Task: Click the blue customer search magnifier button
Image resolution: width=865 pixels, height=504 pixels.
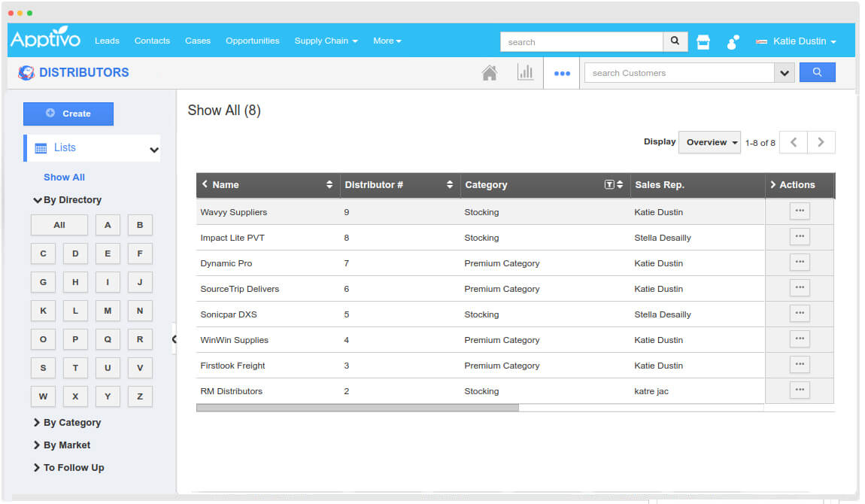Action: pos(817,73)
